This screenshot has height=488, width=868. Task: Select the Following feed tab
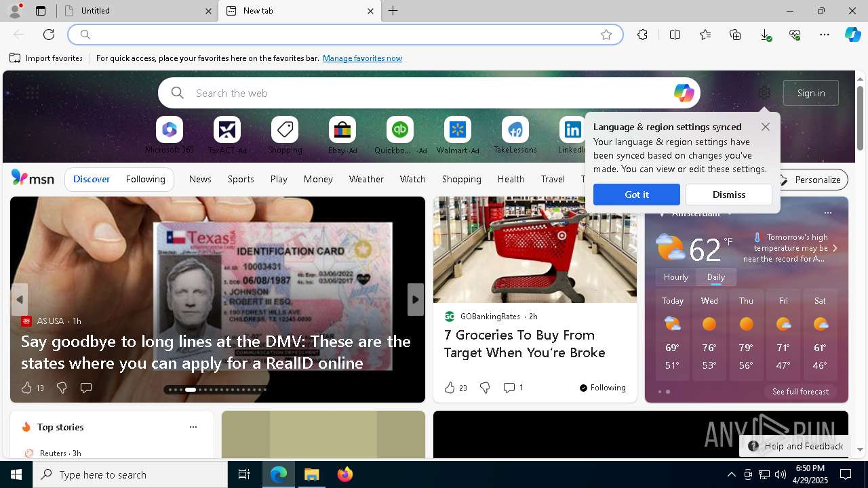click(145, 179)
